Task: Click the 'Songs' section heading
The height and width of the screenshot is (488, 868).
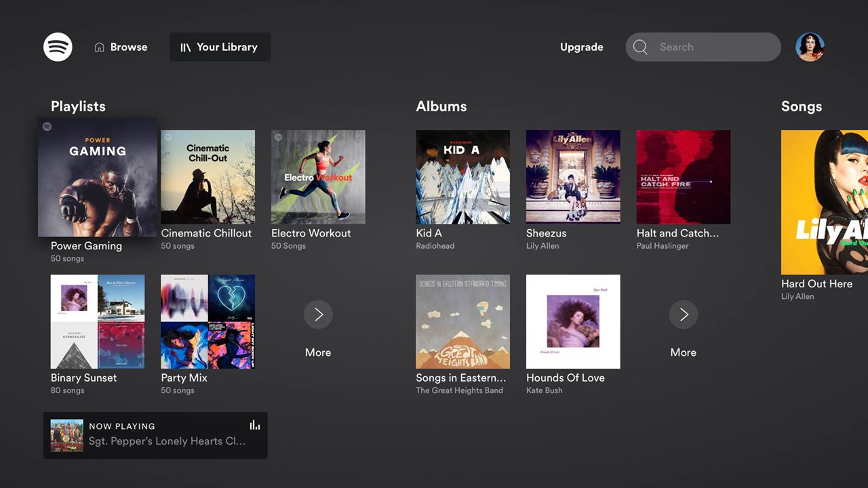Action: [802, 106]
